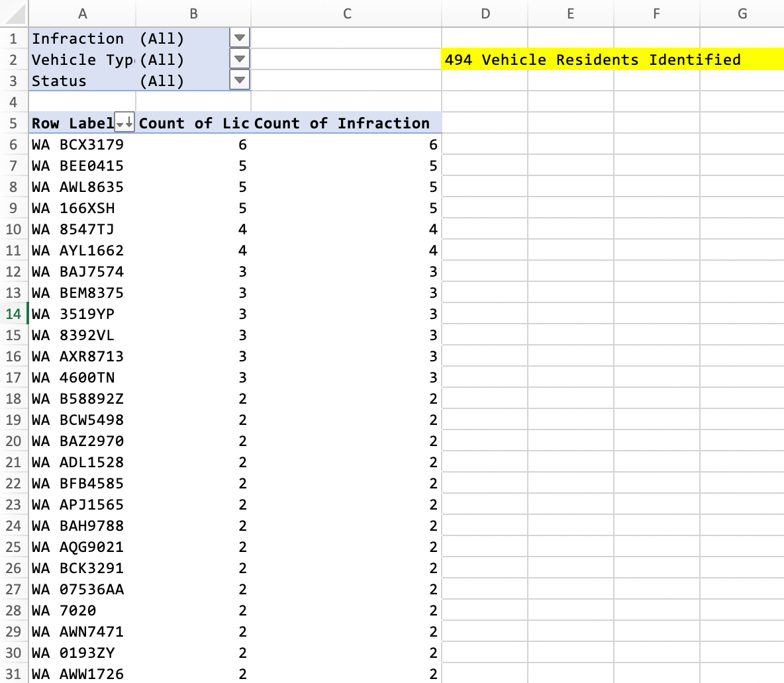Select cell 'WA 166XSH'

(83, 208)
